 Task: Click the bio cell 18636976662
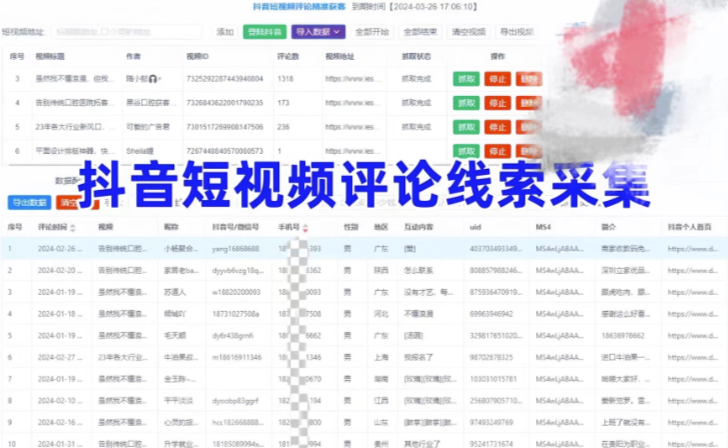click(623, 336)
